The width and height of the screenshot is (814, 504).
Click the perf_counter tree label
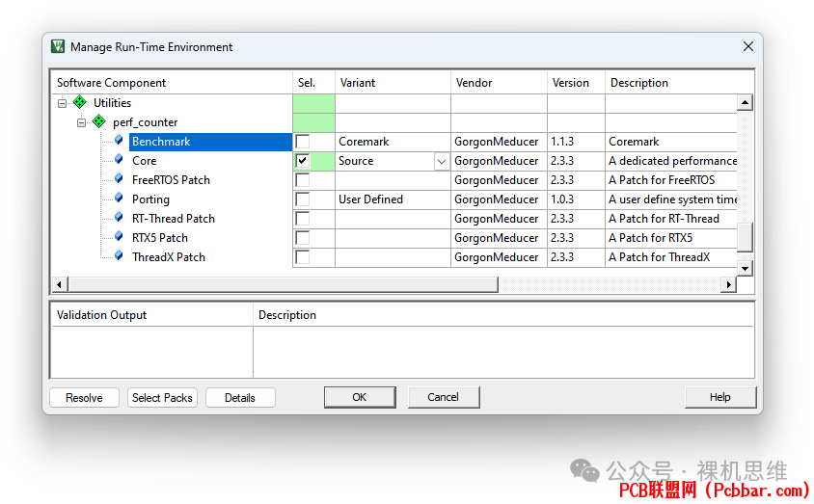pyautogui.click(x=146, y=122)
